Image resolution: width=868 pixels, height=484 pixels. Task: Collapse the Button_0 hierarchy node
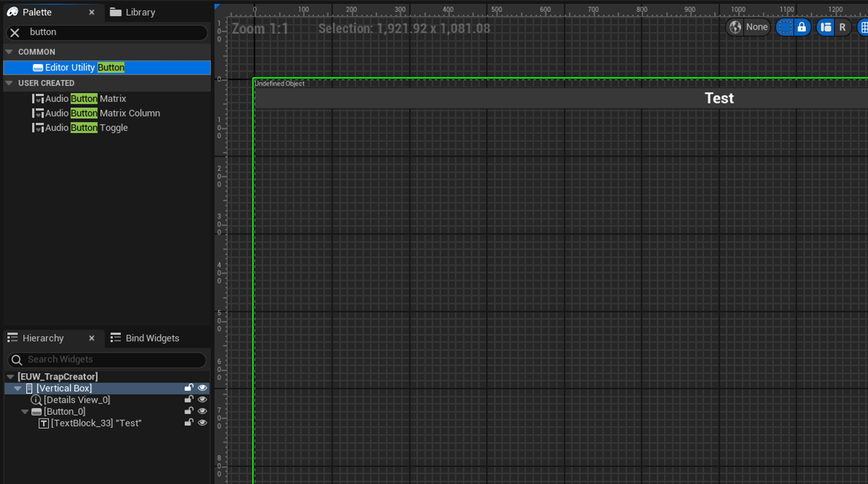pyautogui.click(x=25, y=412)
